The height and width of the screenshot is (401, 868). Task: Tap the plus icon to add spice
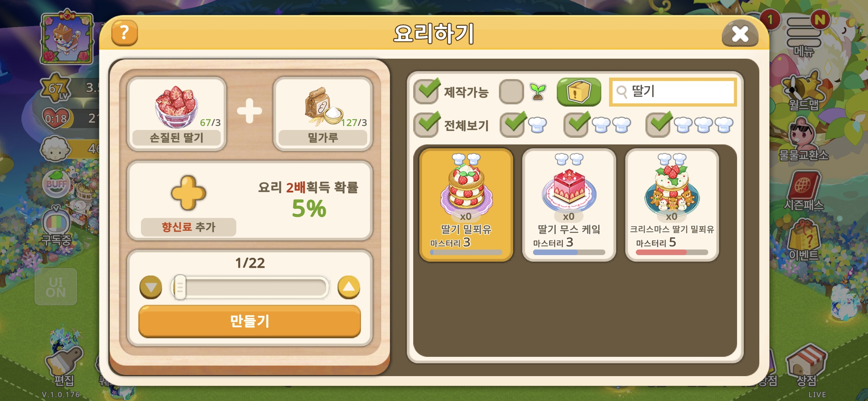188,193
